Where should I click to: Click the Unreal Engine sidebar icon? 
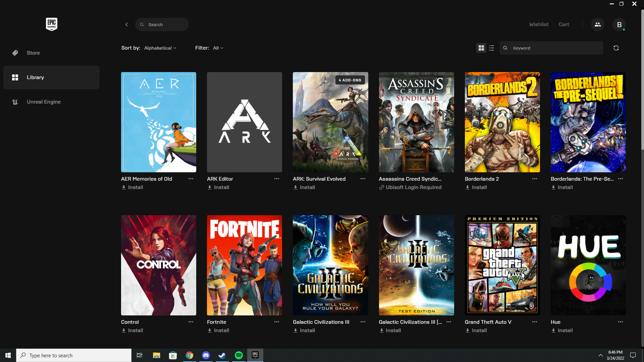pyautogui.click(x=15, y=102)
